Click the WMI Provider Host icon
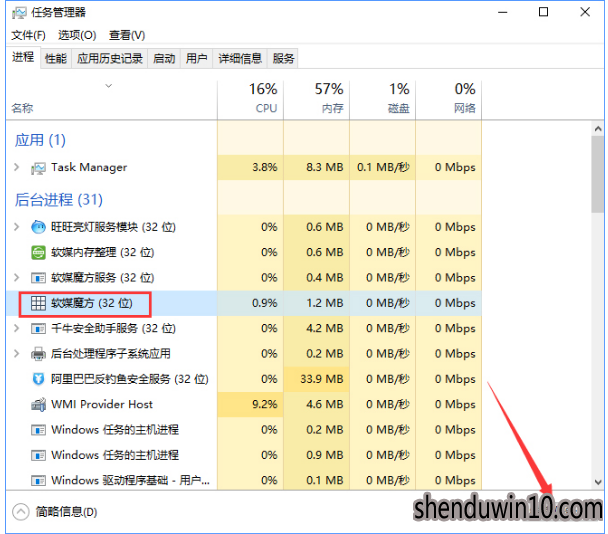Screen dimensions: 608x534 pos(38,404)
